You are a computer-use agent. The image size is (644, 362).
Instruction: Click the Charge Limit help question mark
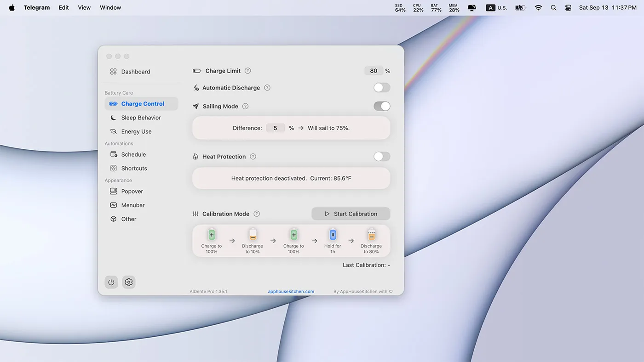(248, 71)
